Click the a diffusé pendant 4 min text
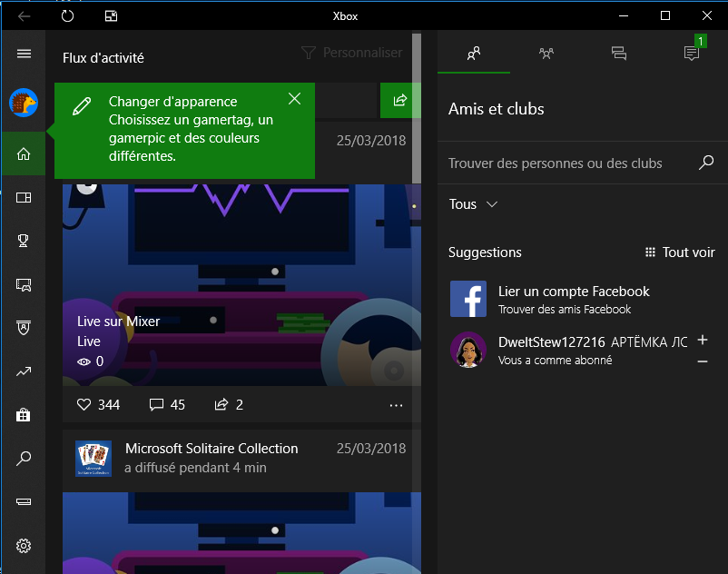The height and width of the screenshot is (574, 728). click(195, 468)
